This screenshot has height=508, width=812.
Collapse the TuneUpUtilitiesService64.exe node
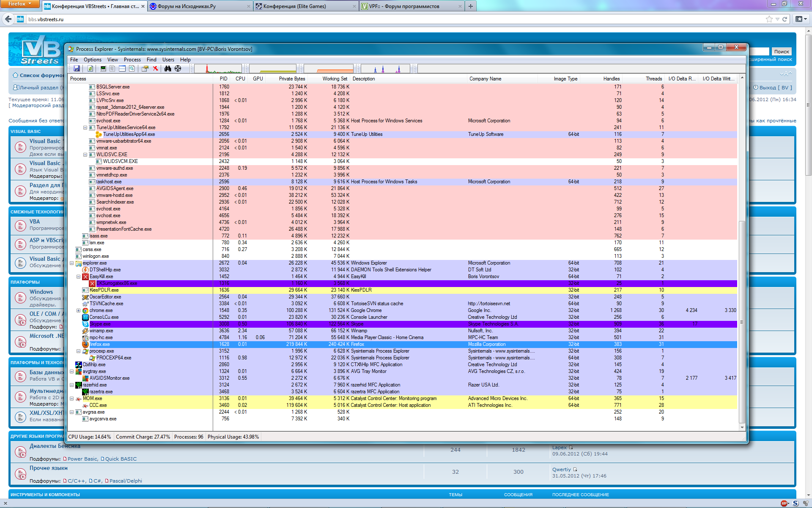coord(85,127)
